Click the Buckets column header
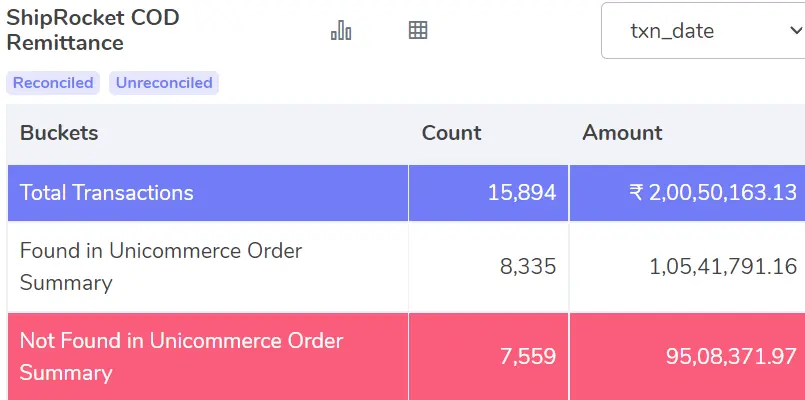The image size is (805, 400). pos(59,133)
